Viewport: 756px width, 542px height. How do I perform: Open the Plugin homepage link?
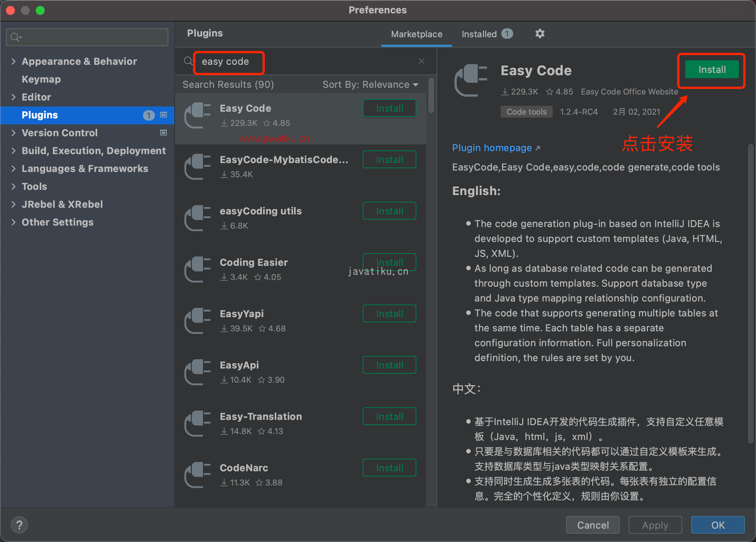(x=496, y=148)
